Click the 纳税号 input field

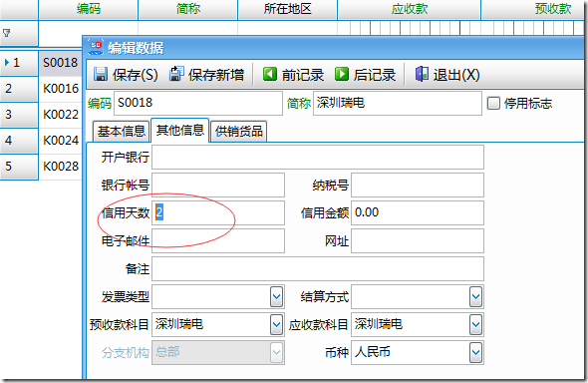418,185
